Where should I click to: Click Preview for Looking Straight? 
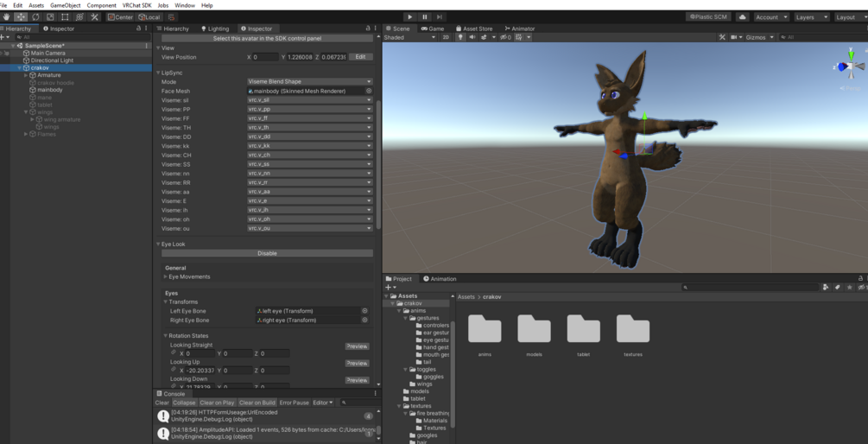tap(357, 346)
